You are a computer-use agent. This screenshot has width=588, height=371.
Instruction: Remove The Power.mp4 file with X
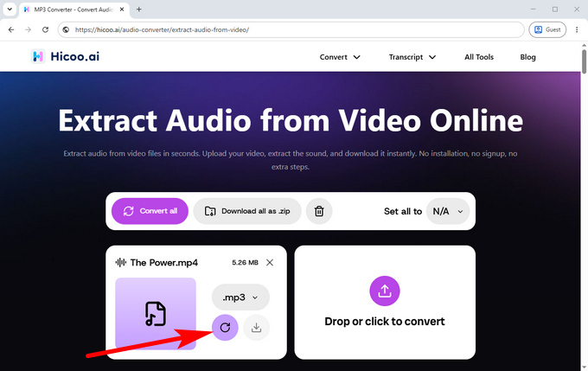click(270, 263)
